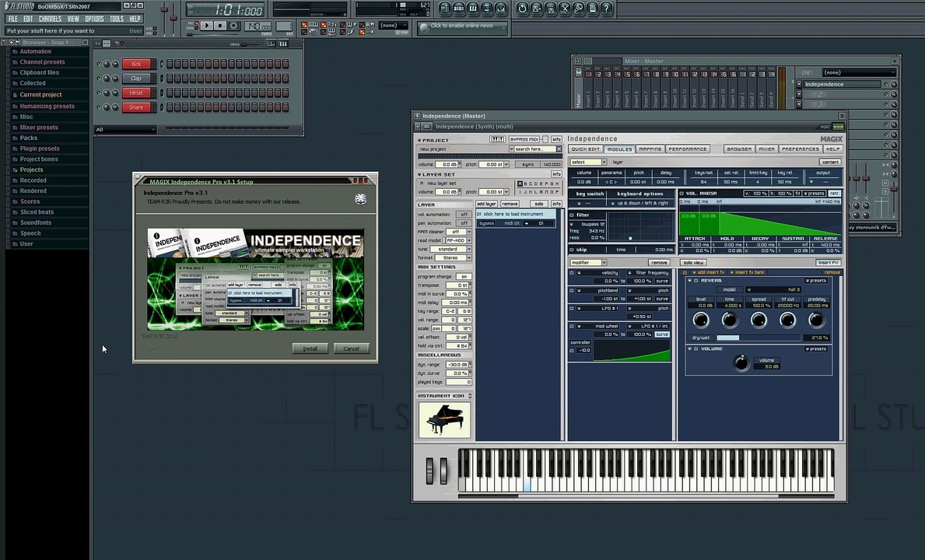925x560 pixels.
Task: Click the solo view button
Action: click(694, 262)
